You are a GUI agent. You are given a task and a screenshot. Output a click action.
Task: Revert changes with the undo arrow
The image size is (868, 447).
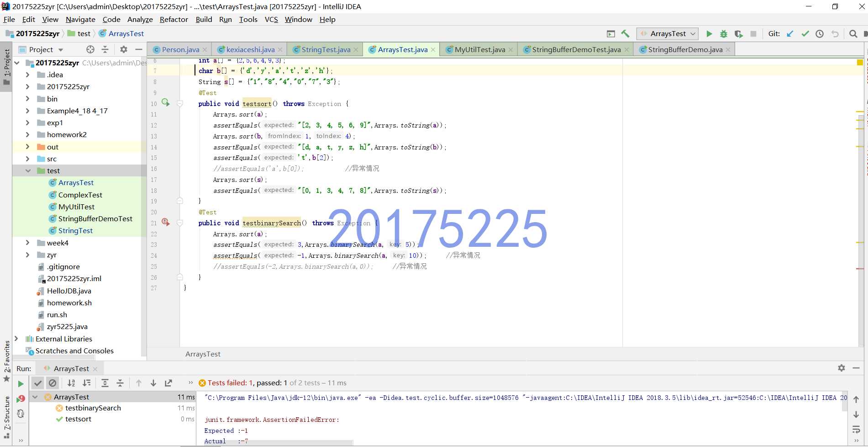pyautogui.click(x=835, y=34)
